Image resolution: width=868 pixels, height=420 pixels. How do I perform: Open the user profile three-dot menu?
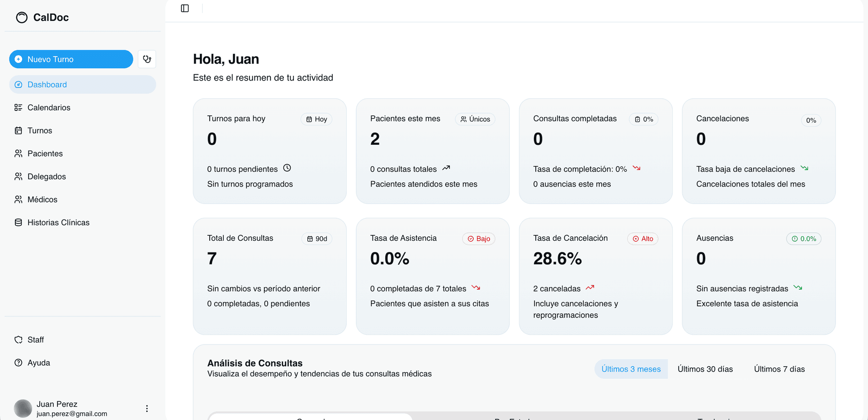[146, 408]
